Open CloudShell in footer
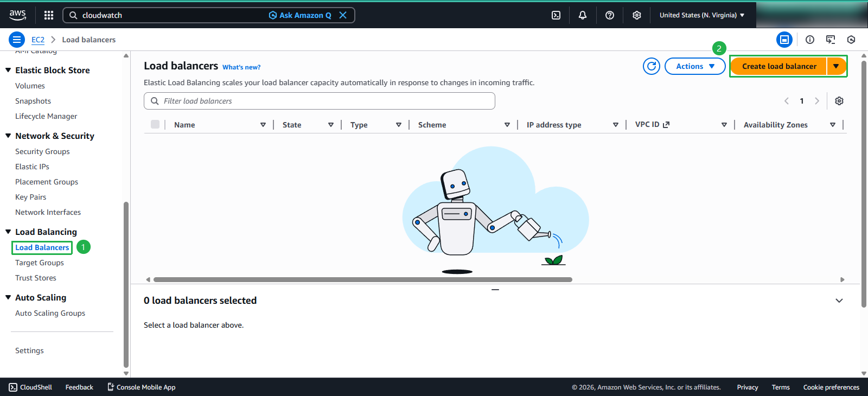The height and width of the screenshot is (396, 868). click(30, 387)
